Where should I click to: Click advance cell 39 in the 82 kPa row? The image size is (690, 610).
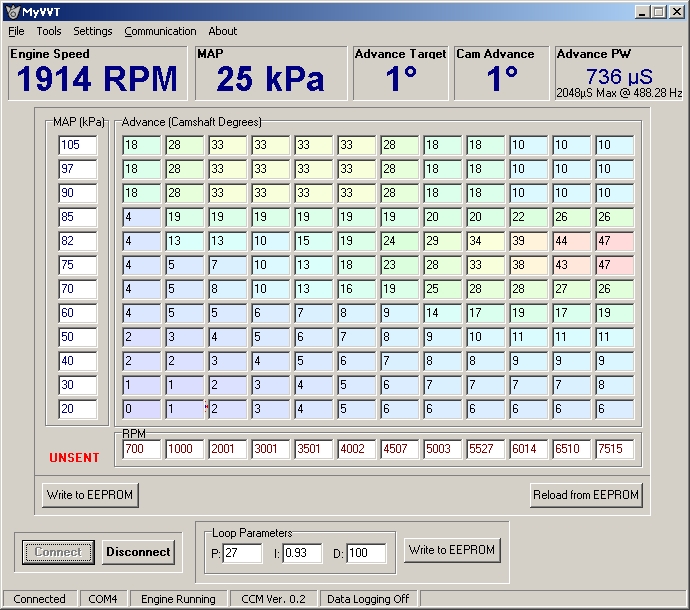pos(529,241)
